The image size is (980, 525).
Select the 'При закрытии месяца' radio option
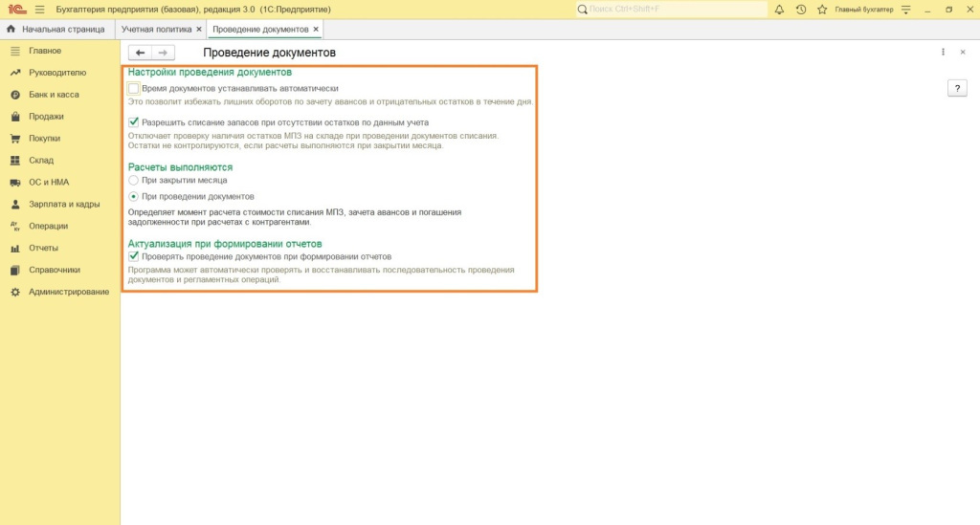coord(134,180)
